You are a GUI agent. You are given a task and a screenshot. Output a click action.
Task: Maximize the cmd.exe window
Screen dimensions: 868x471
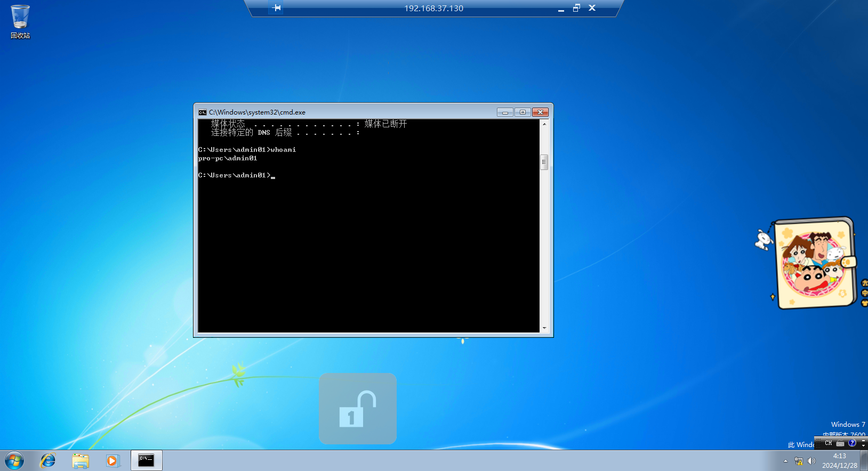pyautogui.click(x=523, y=112)
